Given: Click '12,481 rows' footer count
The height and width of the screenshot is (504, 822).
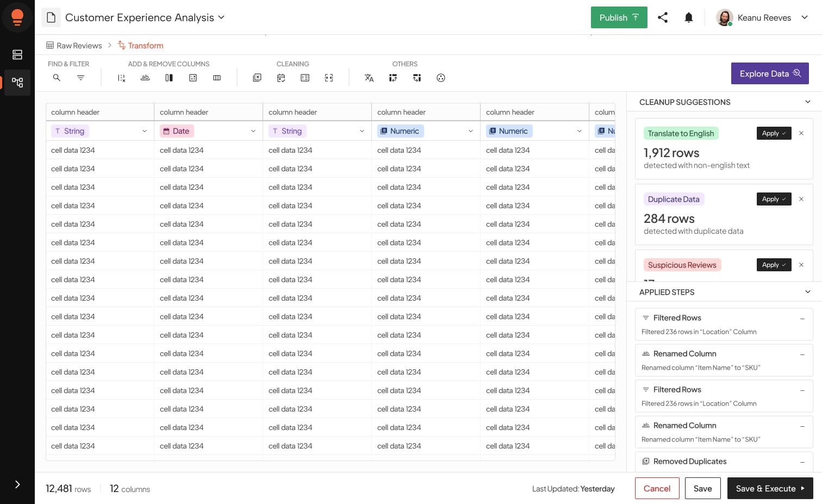Looking at the screenshot, I should coord(68,489).
